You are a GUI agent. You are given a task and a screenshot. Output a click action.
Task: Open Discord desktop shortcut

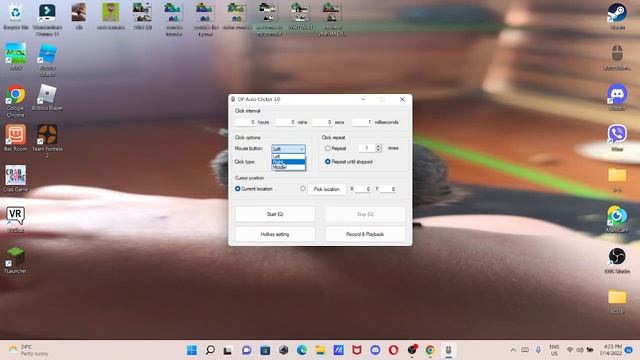tap(617, 97)
